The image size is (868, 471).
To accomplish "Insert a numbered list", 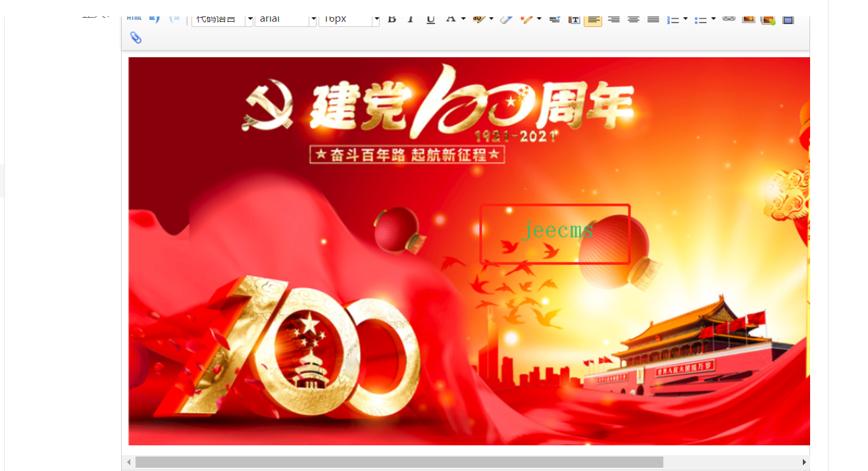I will tap(673, 20).
